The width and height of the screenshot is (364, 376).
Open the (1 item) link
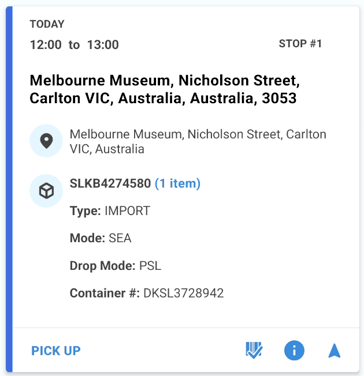178,183
